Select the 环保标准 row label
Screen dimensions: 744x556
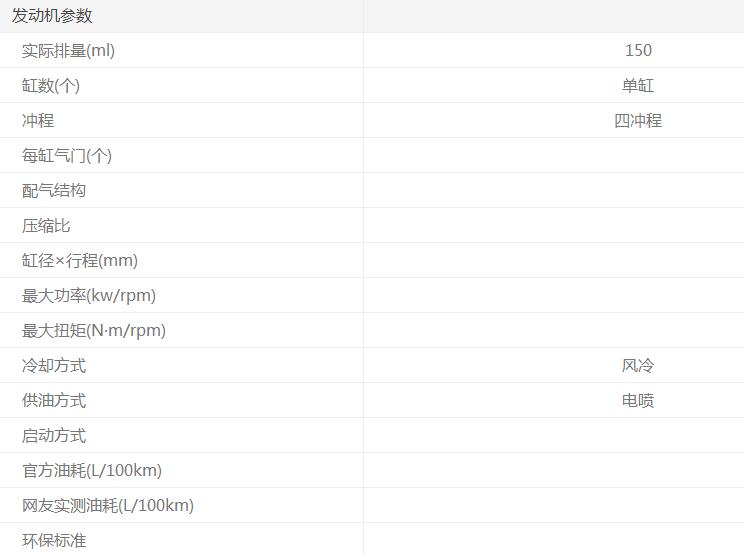(x=54, y=541)
